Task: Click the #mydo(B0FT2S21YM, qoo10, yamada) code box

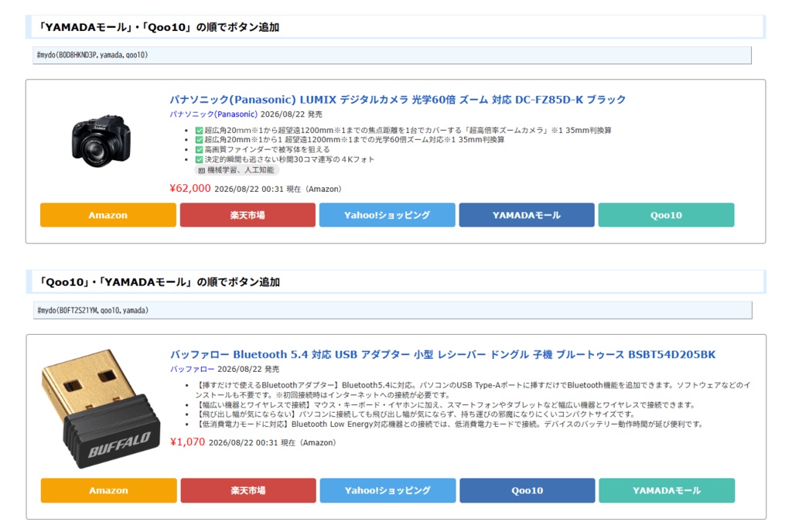Action: click(393, 310)
